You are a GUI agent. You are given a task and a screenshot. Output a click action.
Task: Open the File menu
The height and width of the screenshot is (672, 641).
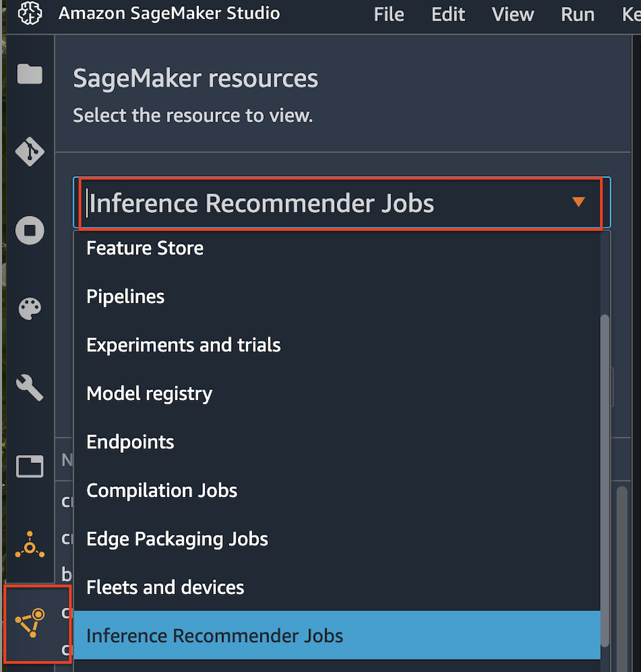[x=389, y=14]
